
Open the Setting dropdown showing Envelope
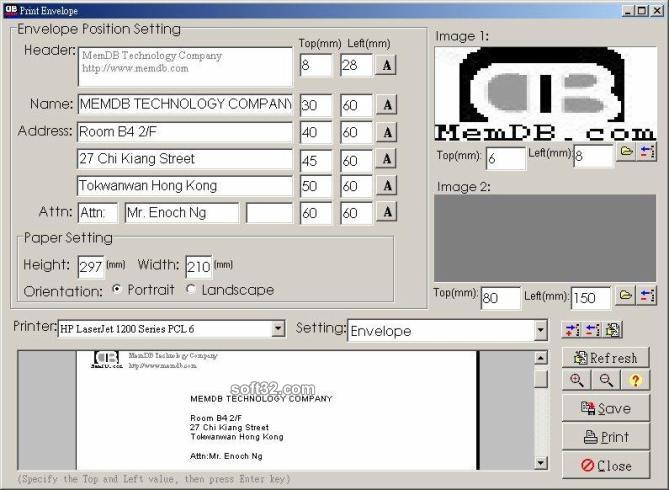click(x=540, y=330)
